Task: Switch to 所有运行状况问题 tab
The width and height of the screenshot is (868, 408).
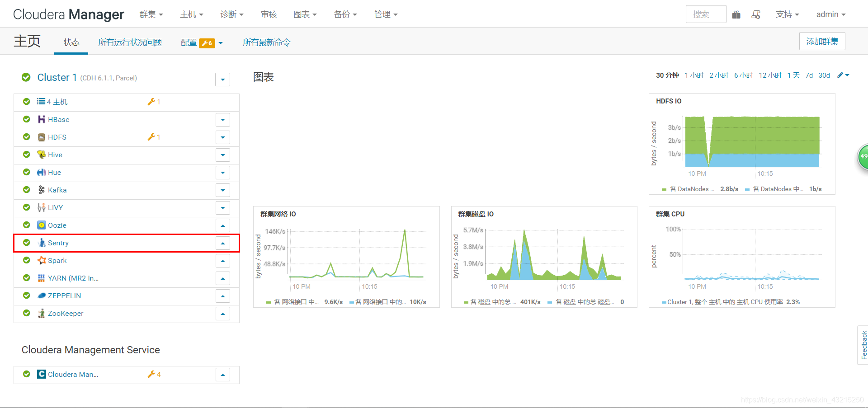Action: (130, 42)
